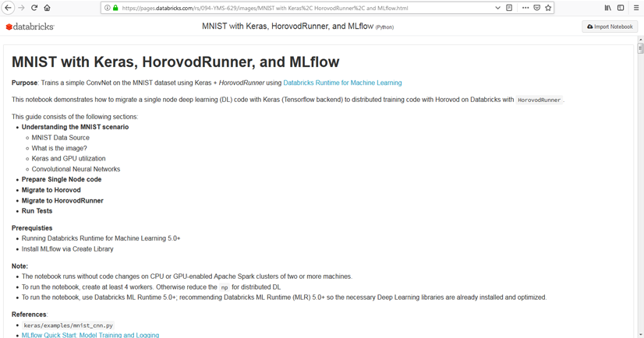Click the Databricks logo

click(x=30, y=26)
